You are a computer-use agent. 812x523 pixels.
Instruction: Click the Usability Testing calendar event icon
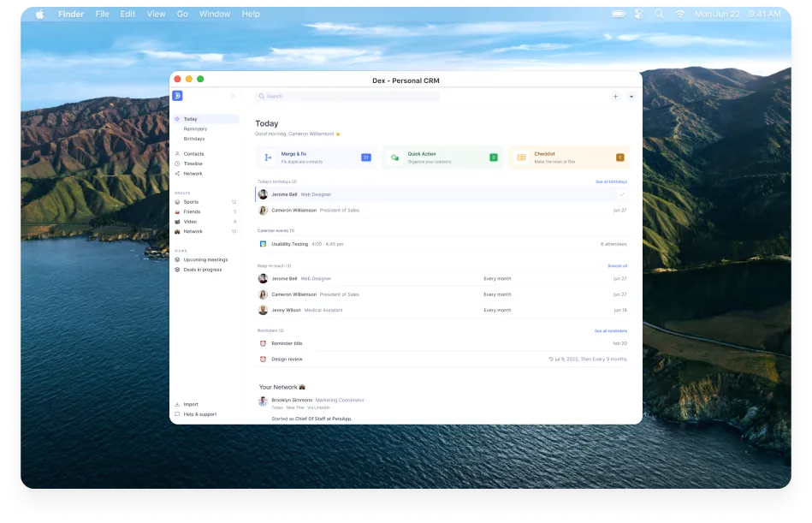[262, 244]
